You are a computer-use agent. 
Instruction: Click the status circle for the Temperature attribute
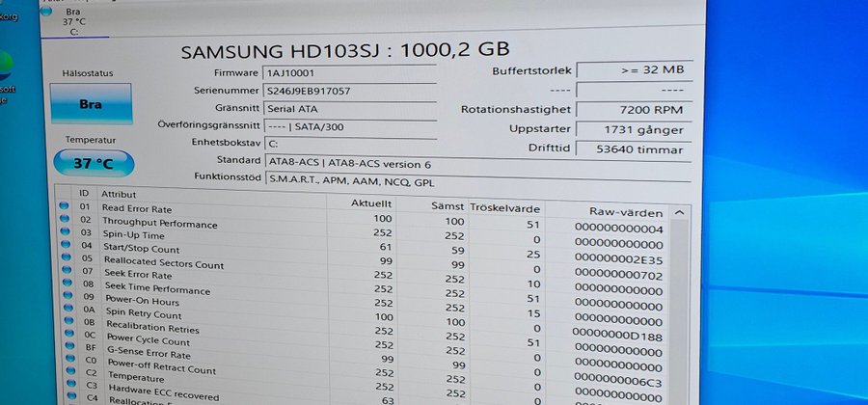point(65,375)
